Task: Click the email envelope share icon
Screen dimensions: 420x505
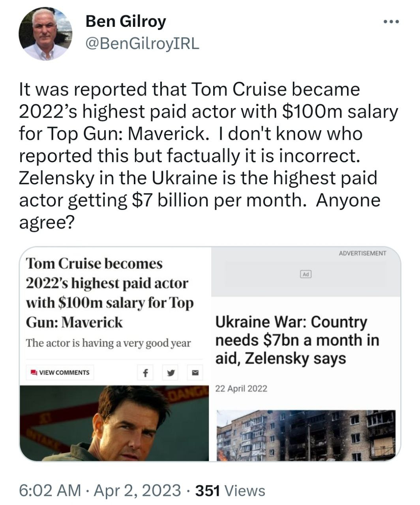Action: [195, 372]
